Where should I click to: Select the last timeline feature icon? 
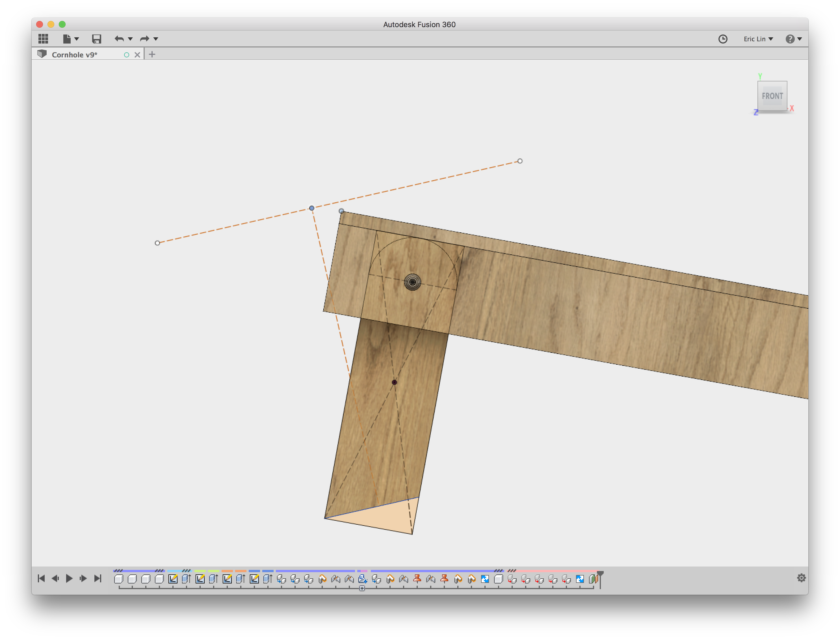[x=593, y=579]
